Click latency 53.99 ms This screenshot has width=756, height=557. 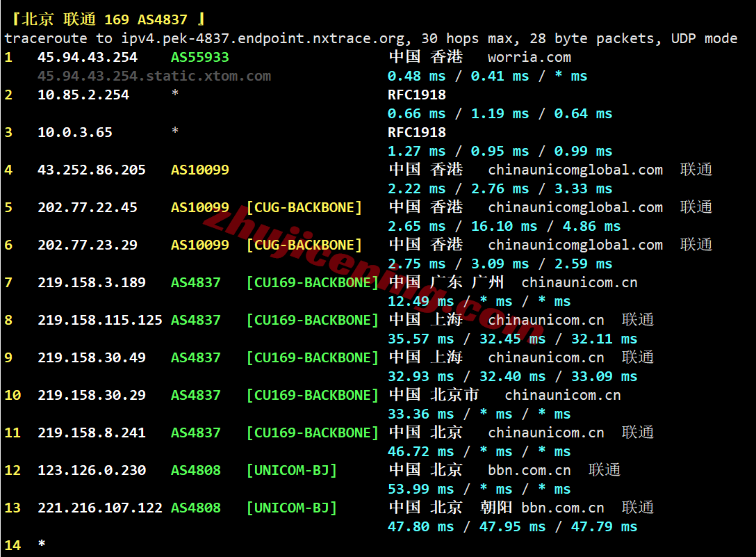point(421,490)
